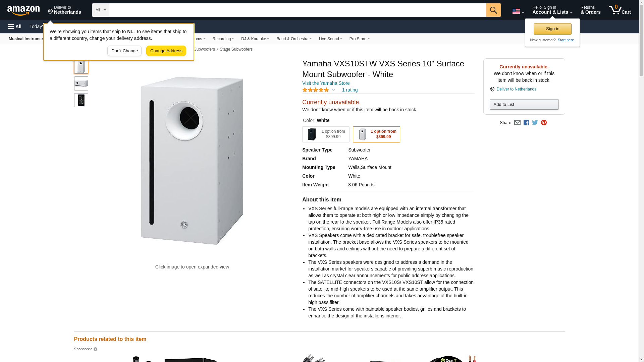Click the yellow Sign in button

tap(552, 29)
